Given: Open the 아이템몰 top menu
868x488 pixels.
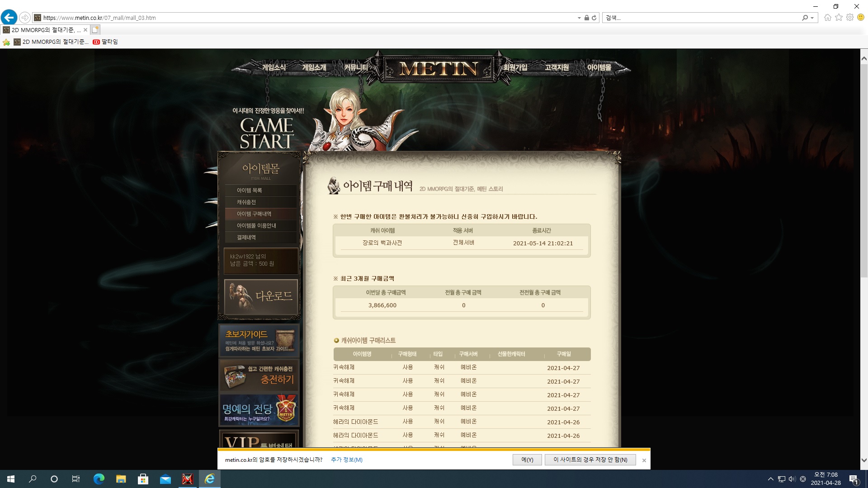Looking at the screenshot, I should point(599,67).
